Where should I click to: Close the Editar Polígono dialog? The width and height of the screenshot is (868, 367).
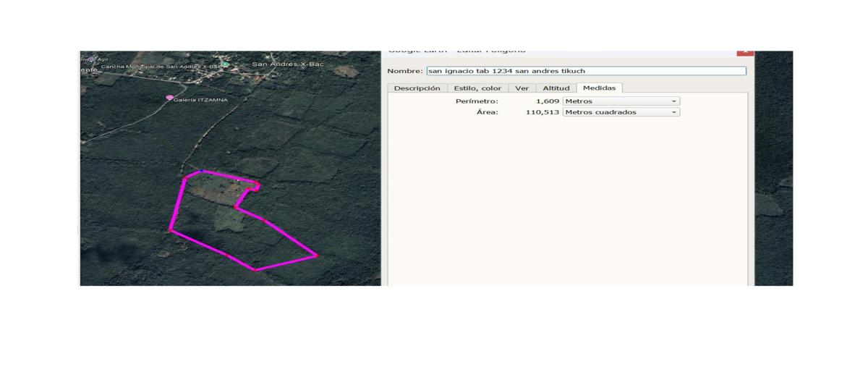[x=745, y=53]
